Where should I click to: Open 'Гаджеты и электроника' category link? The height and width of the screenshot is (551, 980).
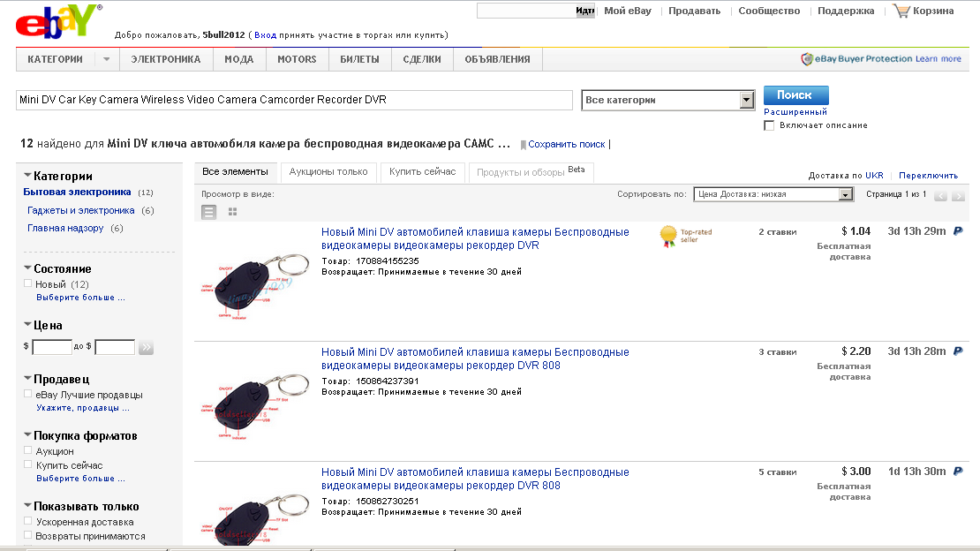point(80,211)
